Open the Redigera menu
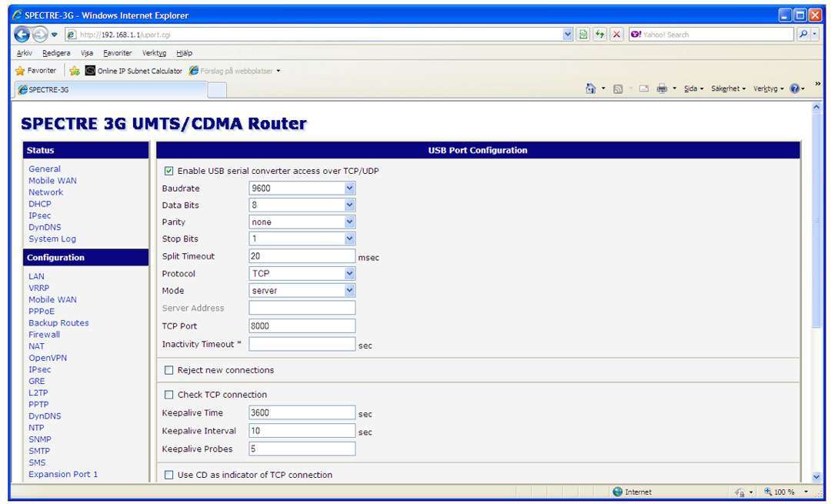 [x=56, y=53]
